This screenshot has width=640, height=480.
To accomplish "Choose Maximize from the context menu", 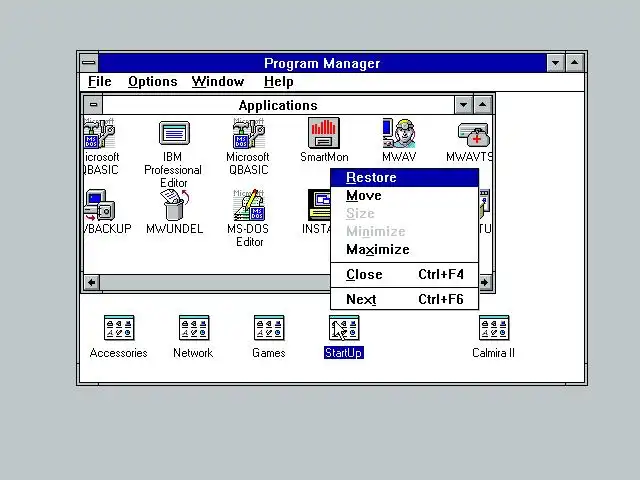I will click(x=404, y=249).
